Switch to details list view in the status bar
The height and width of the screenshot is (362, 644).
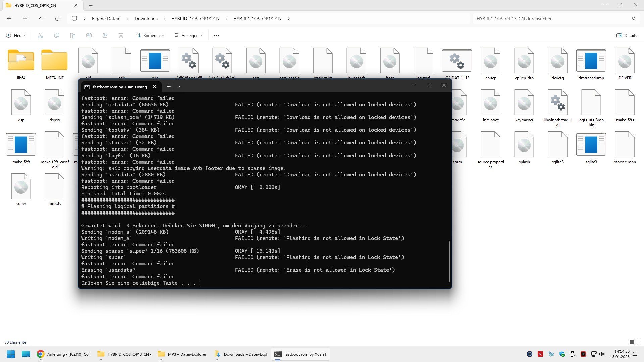point(631,342)
